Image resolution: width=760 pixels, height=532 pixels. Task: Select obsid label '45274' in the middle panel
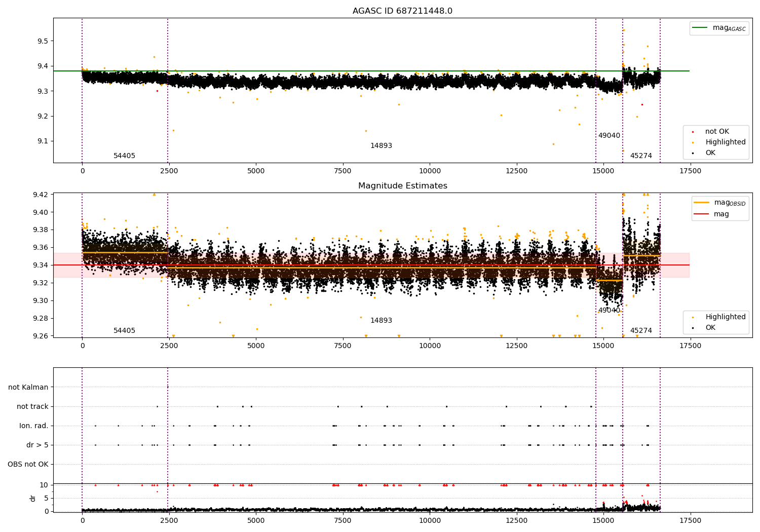tap(641, 331)
